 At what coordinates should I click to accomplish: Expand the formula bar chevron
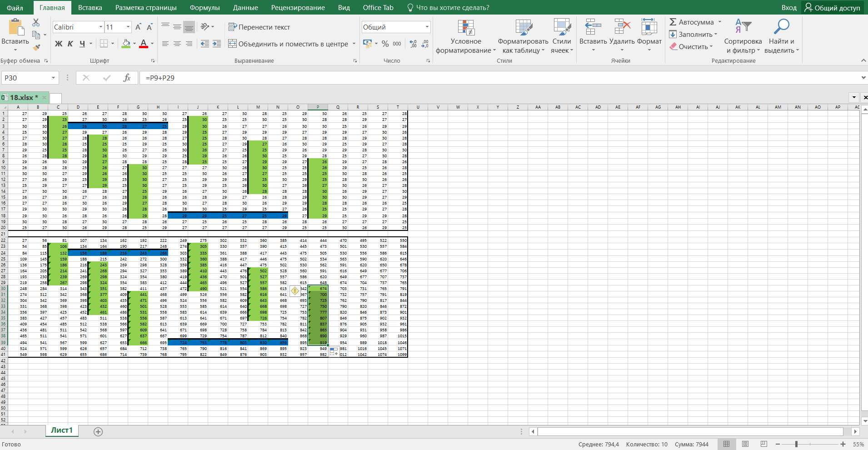863,78
